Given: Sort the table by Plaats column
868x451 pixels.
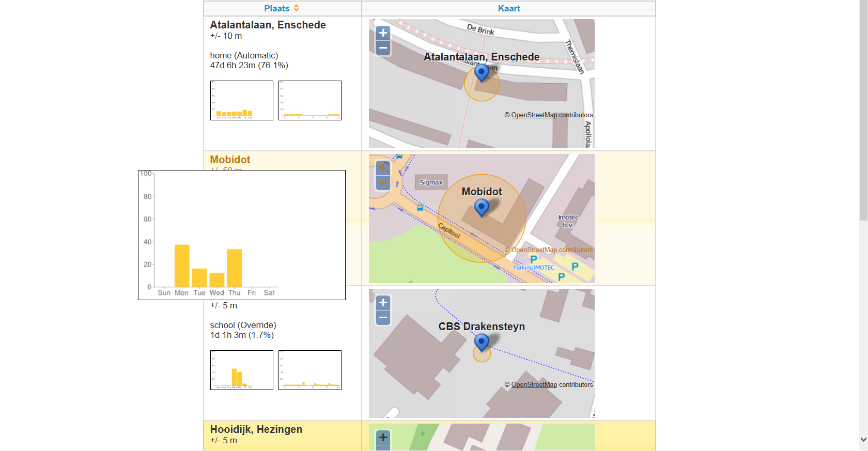Looking at the screenshot, I should point(282,8).
